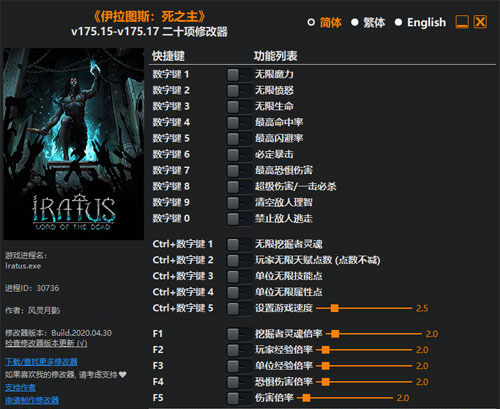Select 简体 language radio button

[x=311, y=22]
